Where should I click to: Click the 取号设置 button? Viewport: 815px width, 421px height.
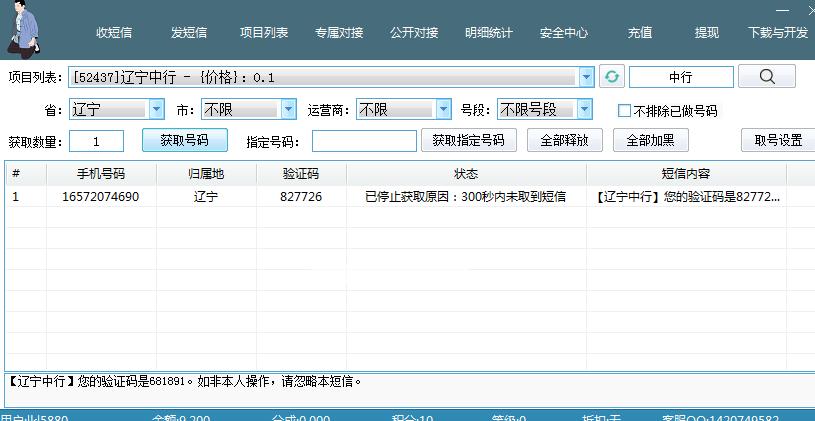point(777,141)
